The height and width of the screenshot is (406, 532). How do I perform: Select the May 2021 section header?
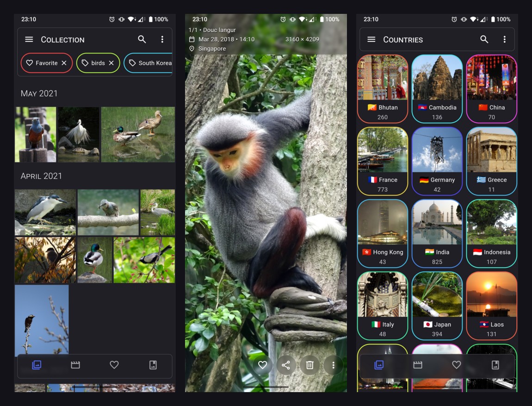tap(39, 94)
